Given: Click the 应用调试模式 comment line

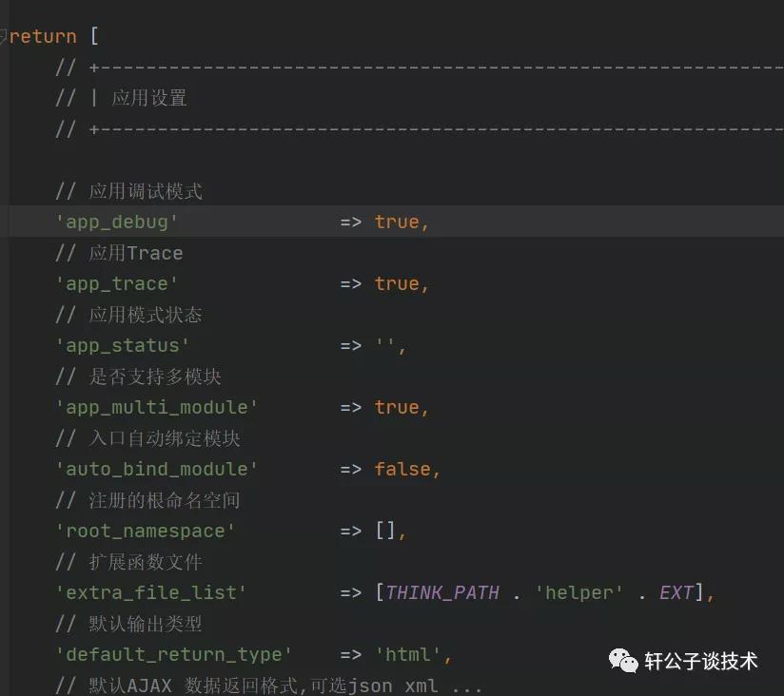Looking at the screenshot, I should tap(146, 191).
